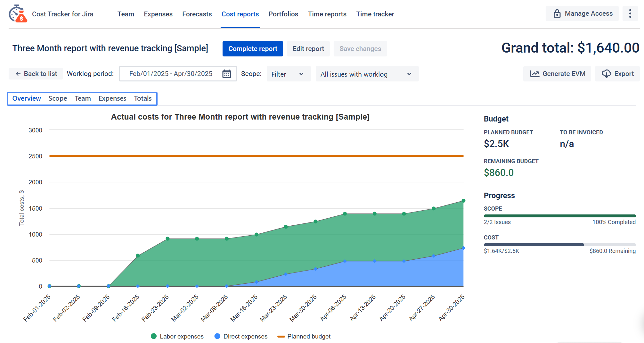Click the Worklog period date range field
The image size is (644, 343).
171,74
